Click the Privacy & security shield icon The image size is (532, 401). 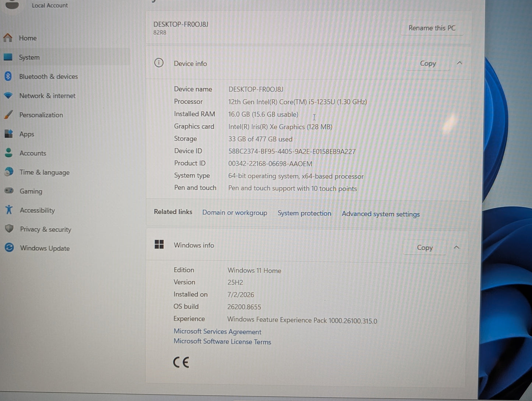coord(10,229)
